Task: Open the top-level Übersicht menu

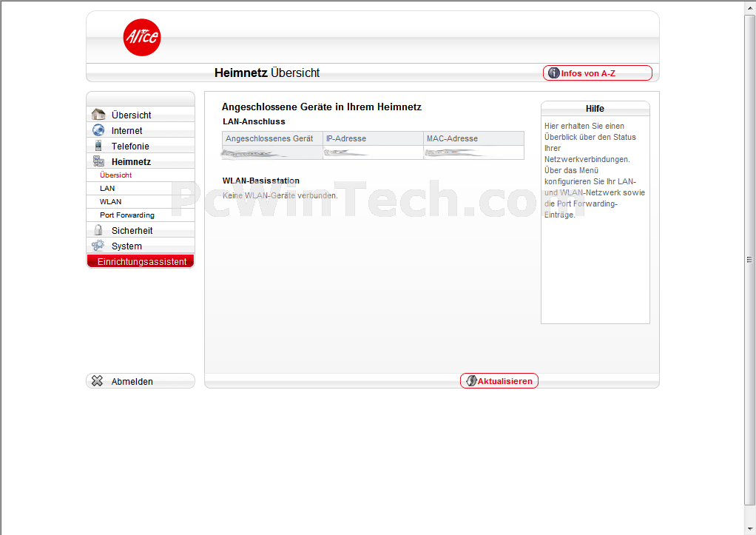Action: pyautogui.click(x=141, y=115)
